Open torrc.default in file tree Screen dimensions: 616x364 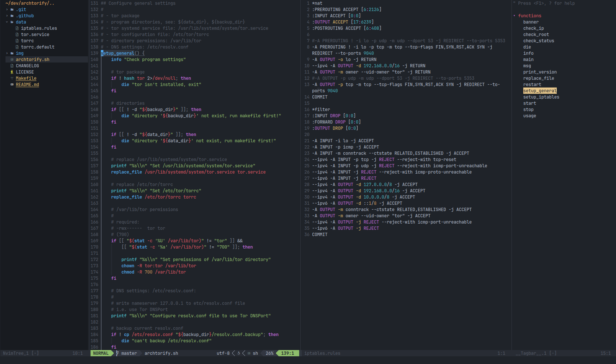[38, 47]
